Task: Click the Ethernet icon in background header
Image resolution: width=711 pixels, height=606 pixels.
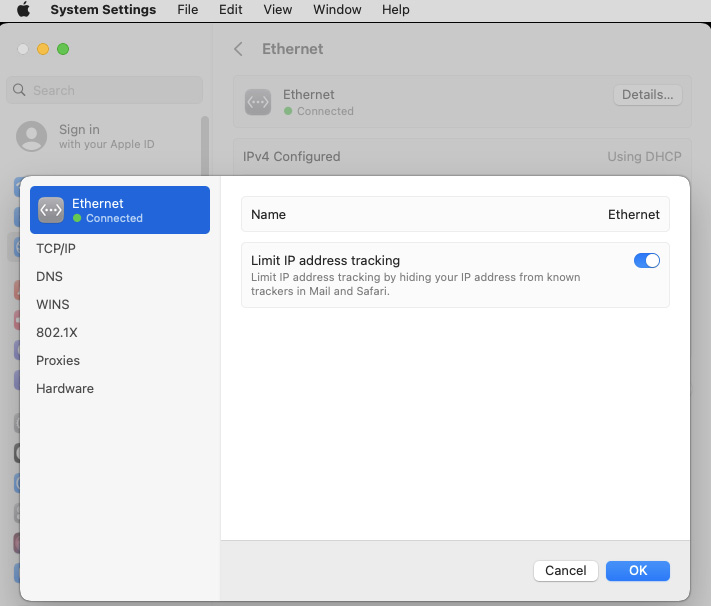Action: (x=258, y=102)
